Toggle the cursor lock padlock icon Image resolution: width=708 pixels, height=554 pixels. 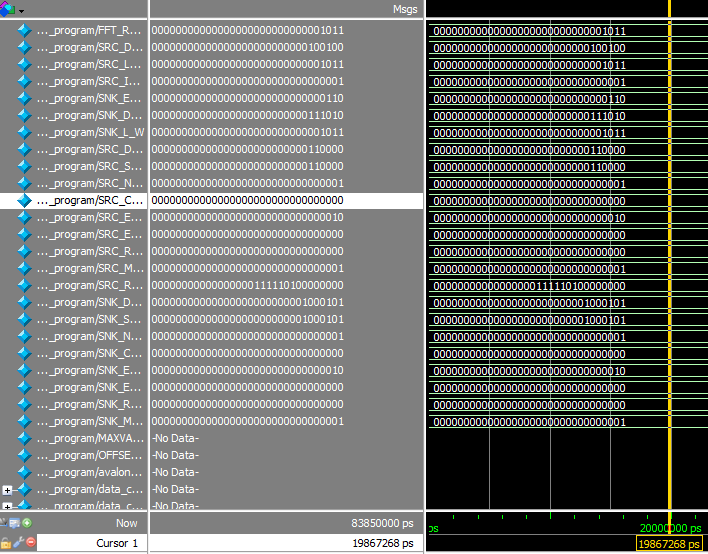pos(5,542)
